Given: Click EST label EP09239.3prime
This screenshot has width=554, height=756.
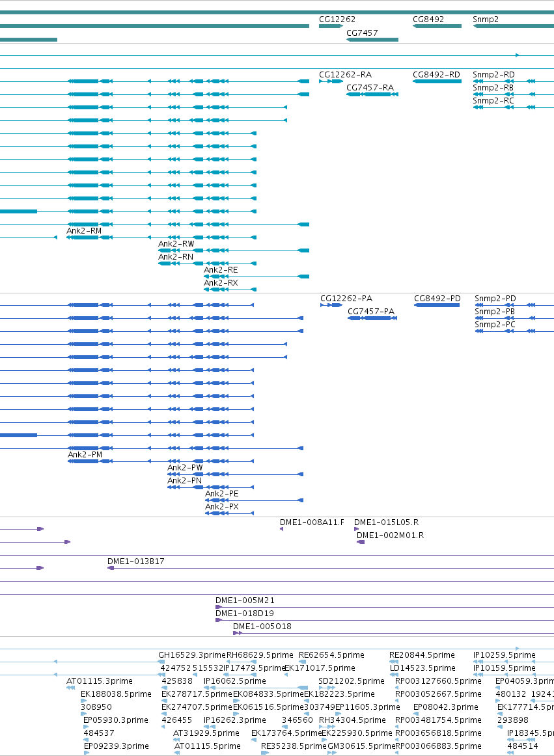Looking at the screenshot, I should 117,746.
